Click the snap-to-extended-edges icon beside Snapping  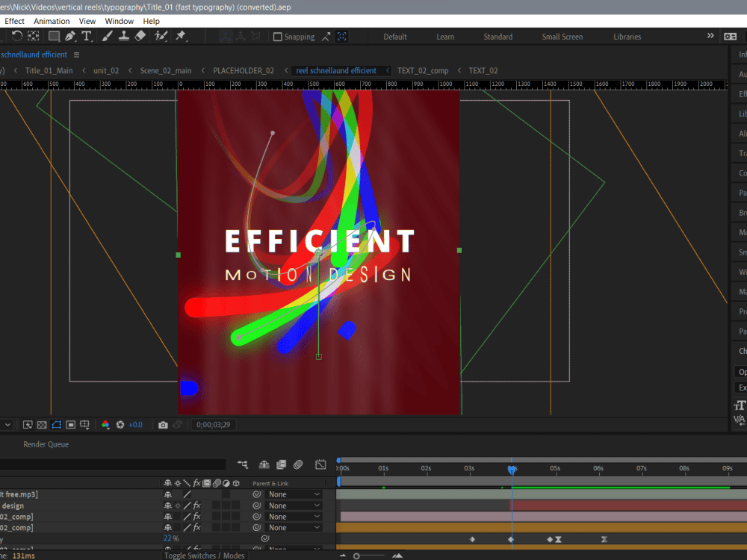[x=326, y=37]
